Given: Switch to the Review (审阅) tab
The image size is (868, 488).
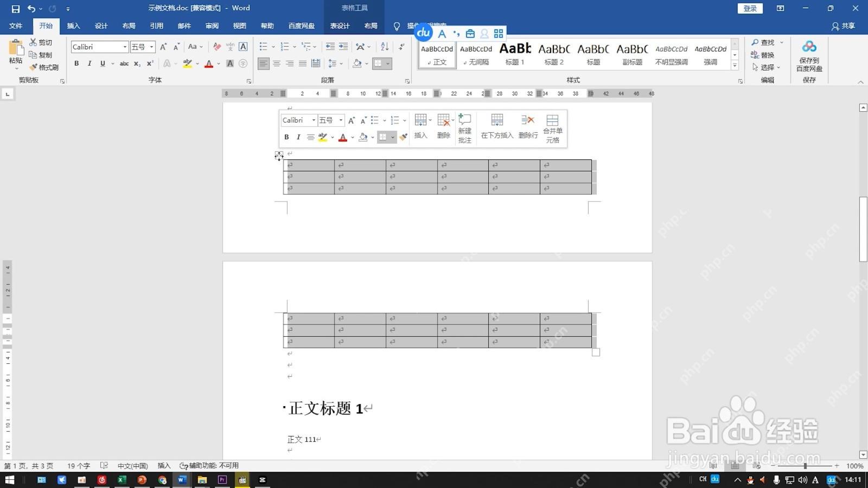Looking at the screenshot, I should tap(212, 26).
